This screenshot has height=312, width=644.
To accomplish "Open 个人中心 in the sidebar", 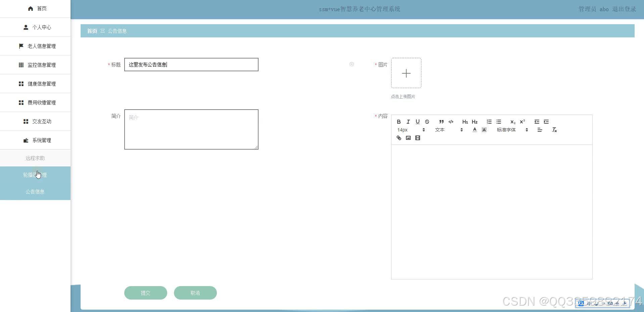I will (35, 27).
